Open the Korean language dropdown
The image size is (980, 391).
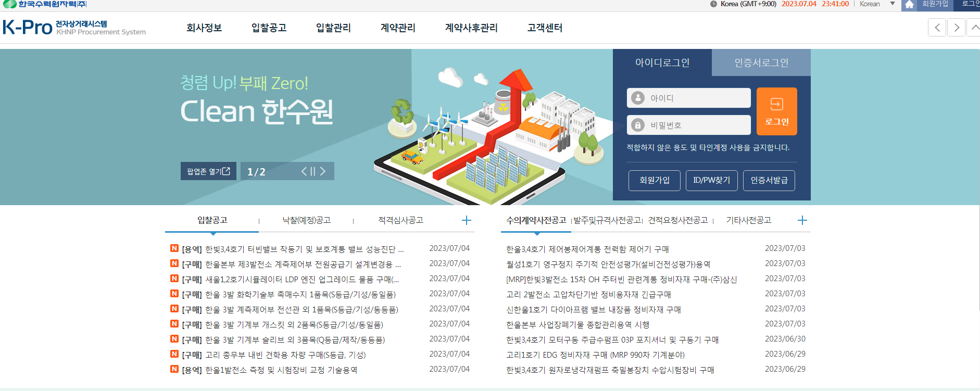click(877, 4)
